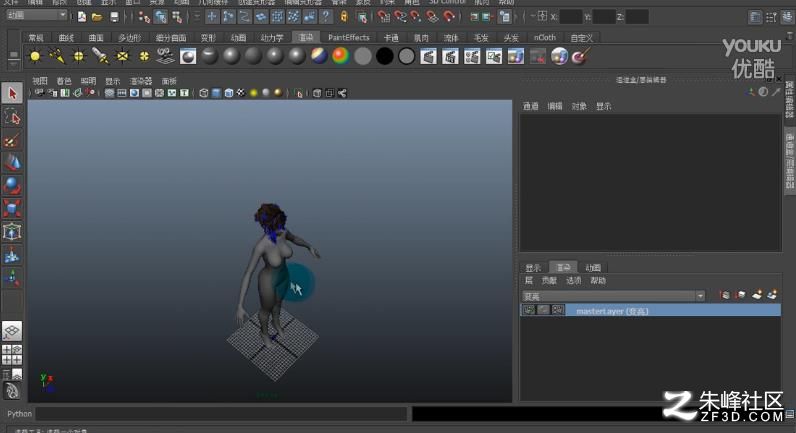Screen dimensions: 796x433
Task: Toggle snap to view planes magnet
Action: click(433, 17)
